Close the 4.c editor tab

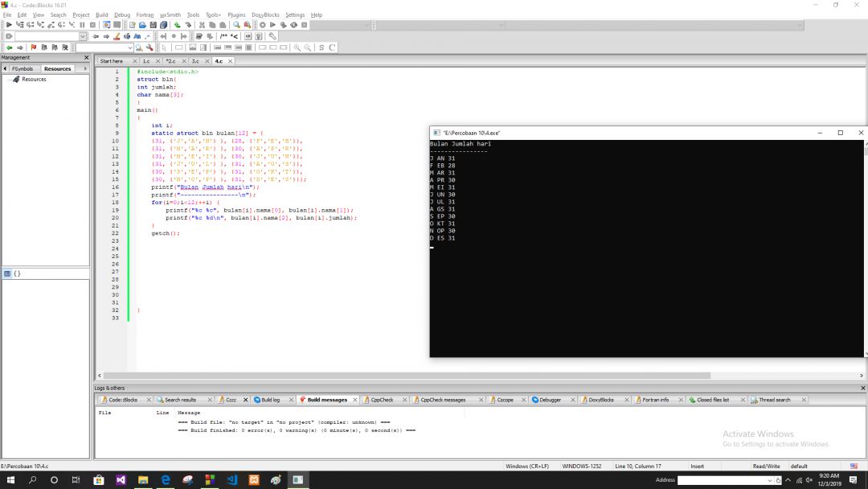tap(231, 61)
